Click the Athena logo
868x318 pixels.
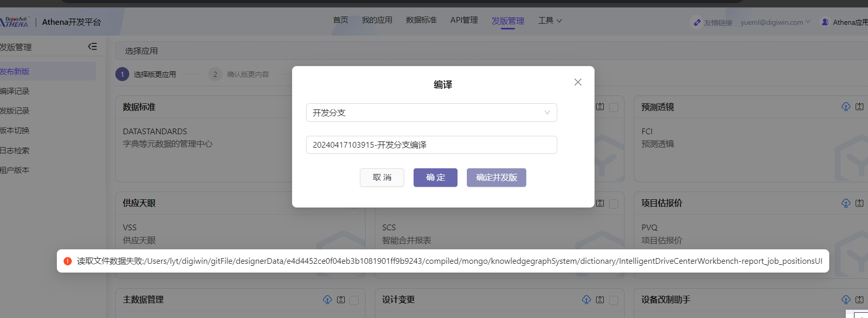click(x=14, y=22)
